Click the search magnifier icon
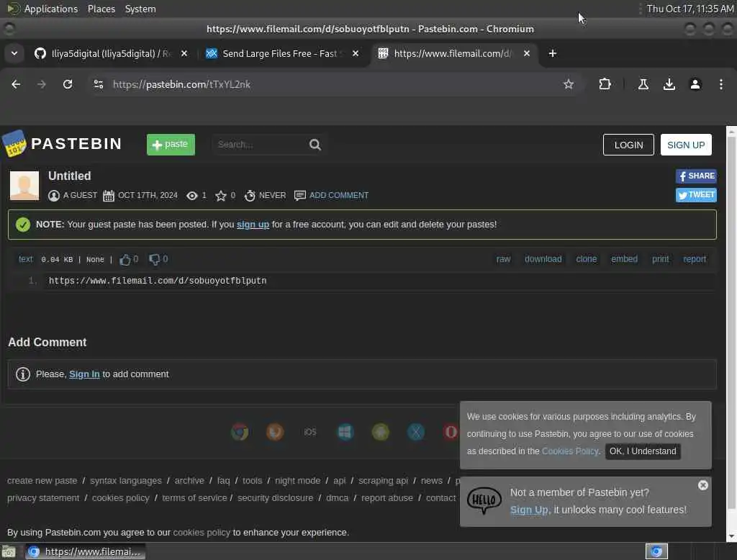 click(x=315, y=145)
